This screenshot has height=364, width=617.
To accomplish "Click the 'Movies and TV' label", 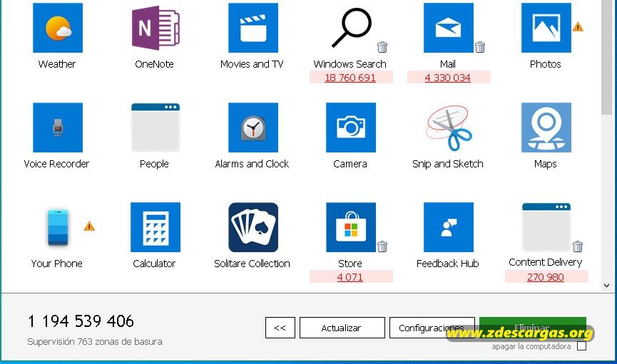I will pyautogui.click(x=252, y=64).
